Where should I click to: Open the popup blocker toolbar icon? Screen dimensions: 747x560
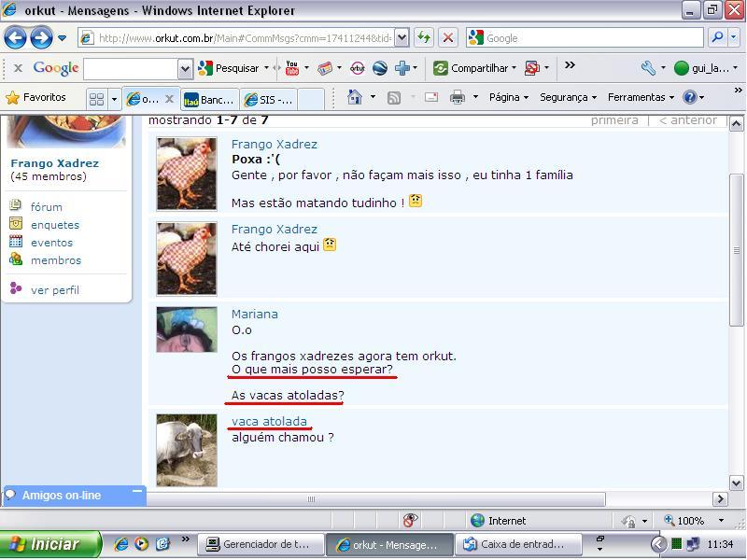pos(532,68)
